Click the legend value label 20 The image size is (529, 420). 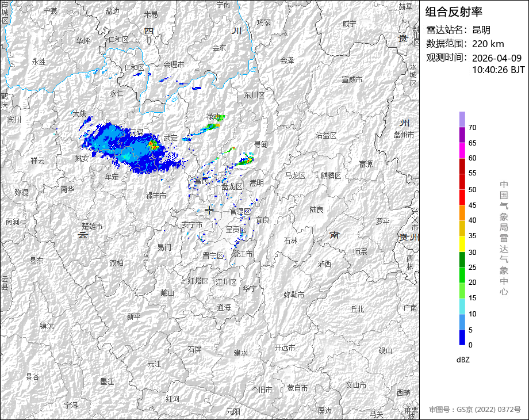(x=472, y=282)
